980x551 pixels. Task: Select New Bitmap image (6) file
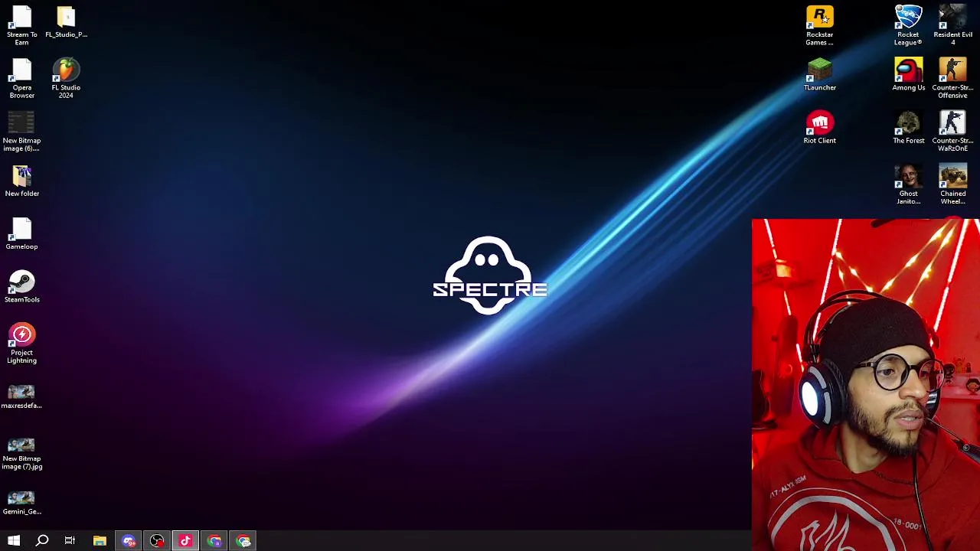click(x=21, y=131)
